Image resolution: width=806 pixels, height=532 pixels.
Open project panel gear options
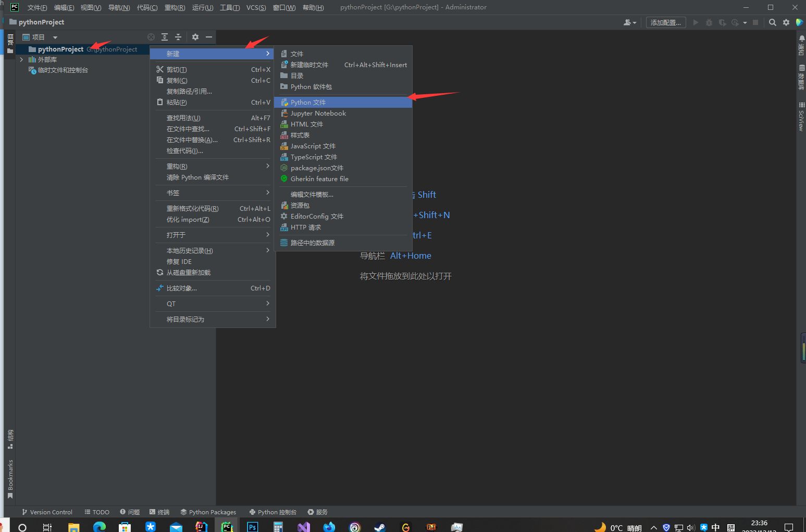[195, 37]
